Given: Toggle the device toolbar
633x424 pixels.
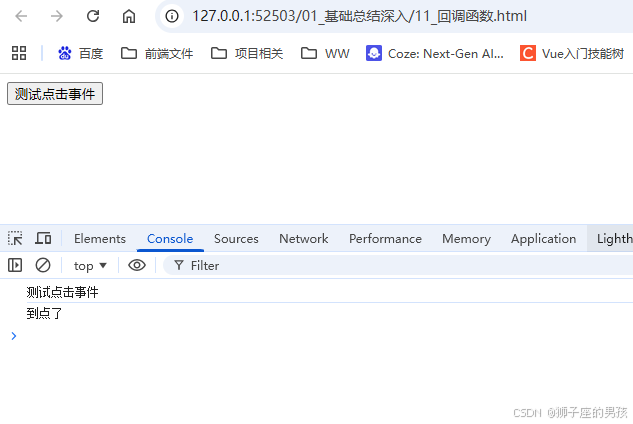Looking at the screenshot, I should 43,238.
